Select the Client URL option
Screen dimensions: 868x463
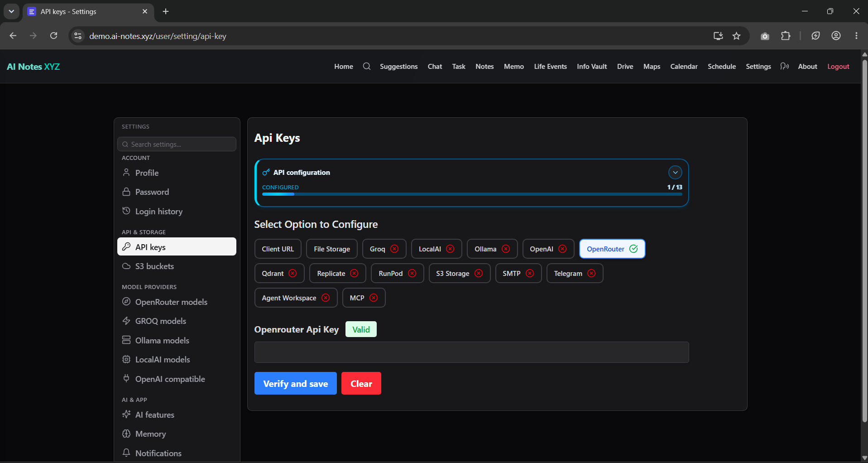click(x=278, y=249)
